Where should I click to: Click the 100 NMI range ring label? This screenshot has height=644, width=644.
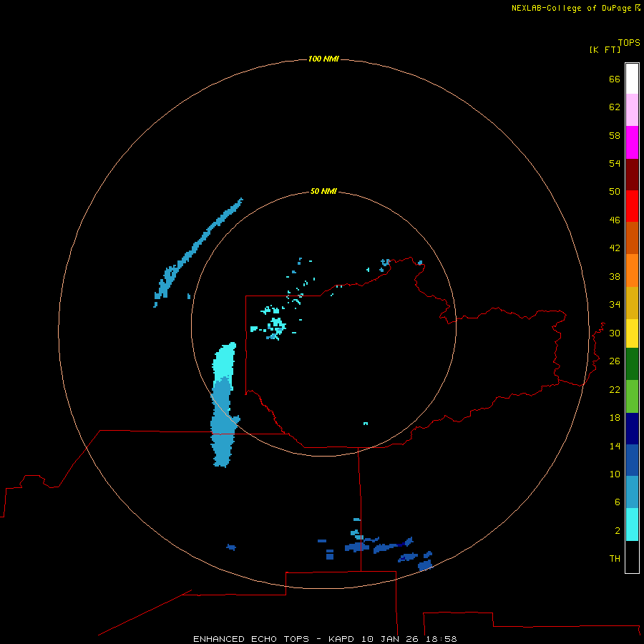(x=323, y=59)
